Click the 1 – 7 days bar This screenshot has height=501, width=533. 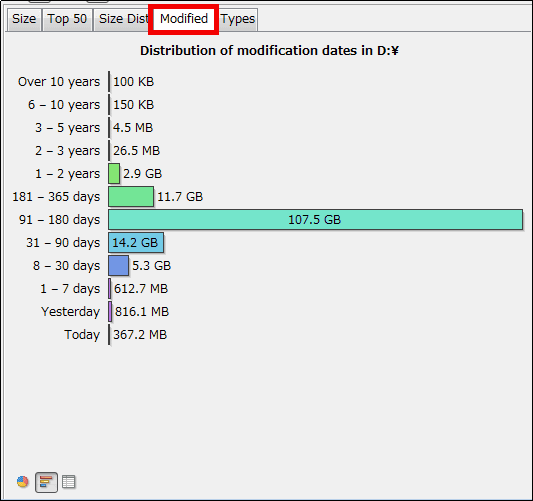tap(109, 289)
